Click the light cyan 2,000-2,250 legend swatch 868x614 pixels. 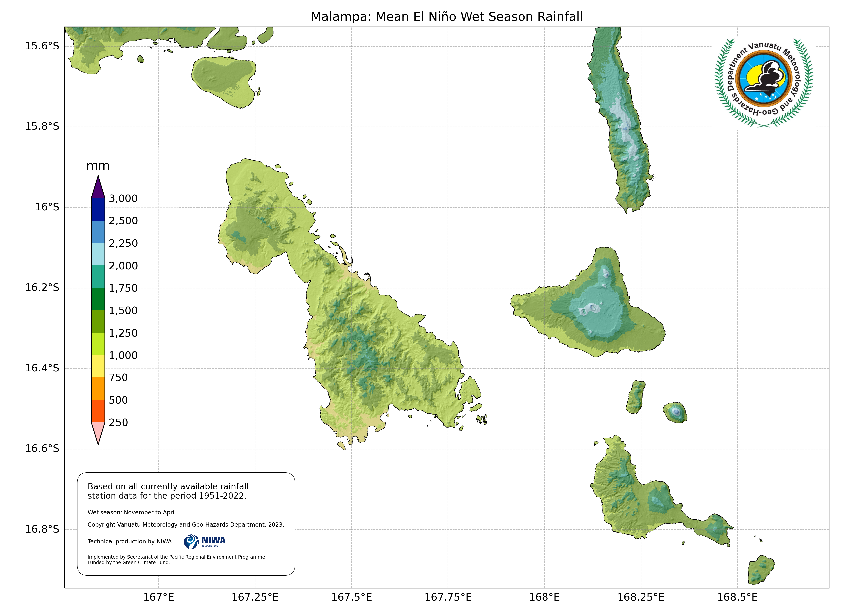[98, 254]
